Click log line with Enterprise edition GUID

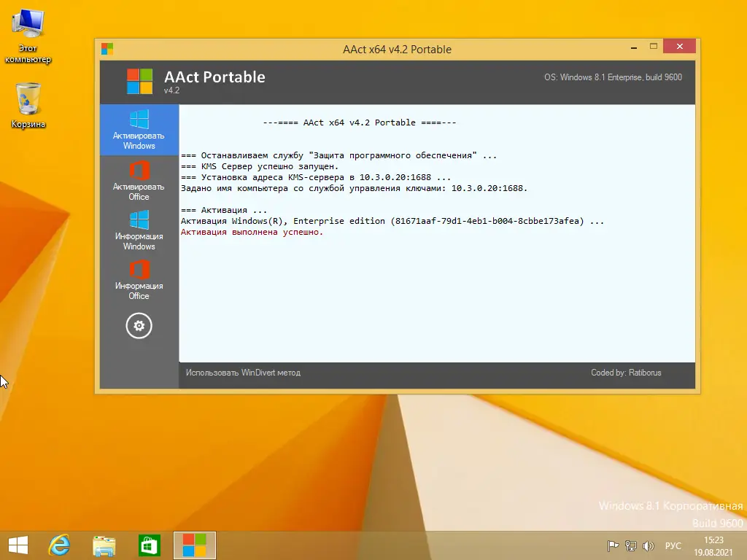click(392, 222)
